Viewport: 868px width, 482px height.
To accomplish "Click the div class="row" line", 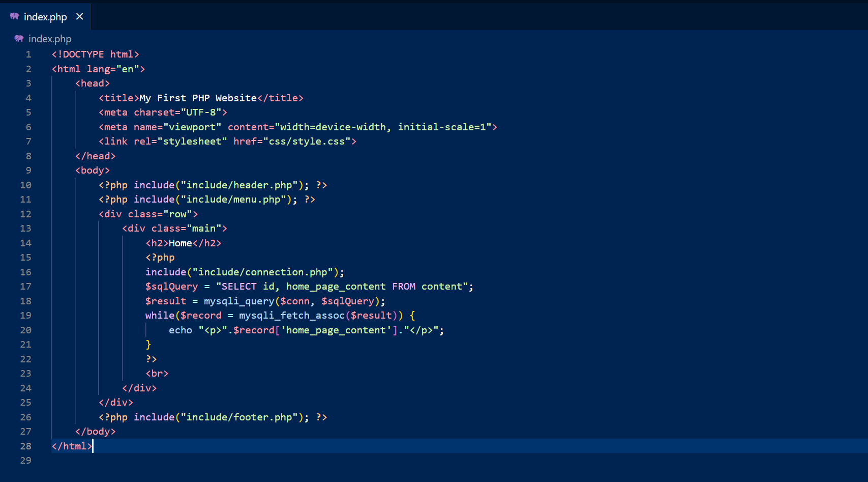I will pos(148,214).
